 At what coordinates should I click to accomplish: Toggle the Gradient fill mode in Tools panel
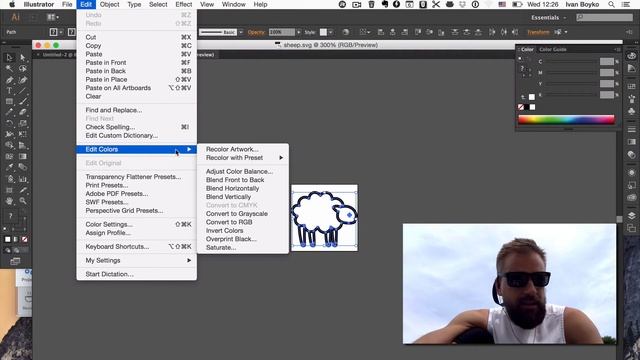[x=16, y=239]
